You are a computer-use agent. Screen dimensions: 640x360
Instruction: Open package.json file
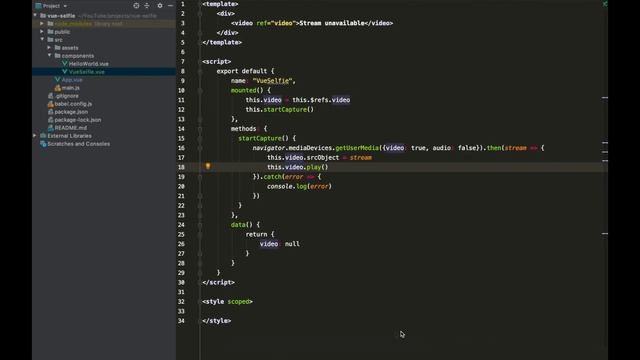click(71, 112)
